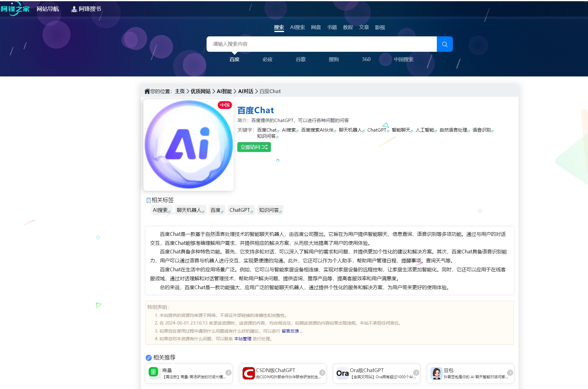Image resolution: width=588 pixels, height=389 pixels.
Task: Open the 豆包 card title
Action: [449, 370]
